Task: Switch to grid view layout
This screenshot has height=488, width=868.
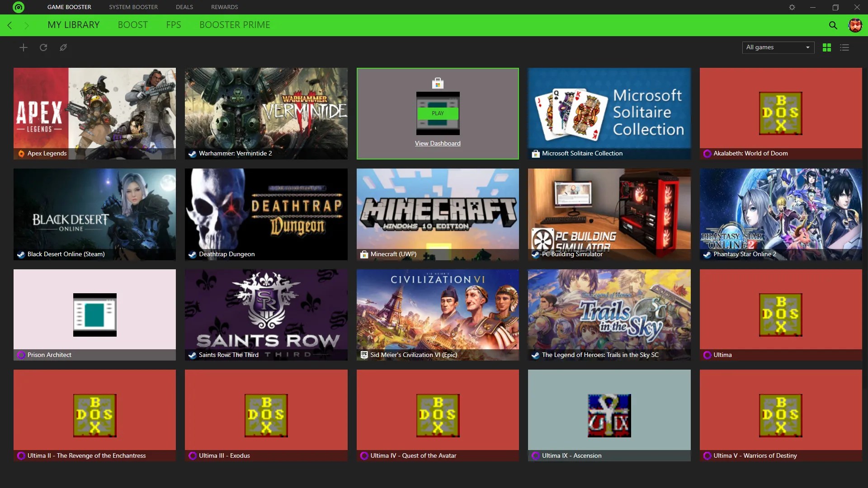Action: click(x=826, y=47)
